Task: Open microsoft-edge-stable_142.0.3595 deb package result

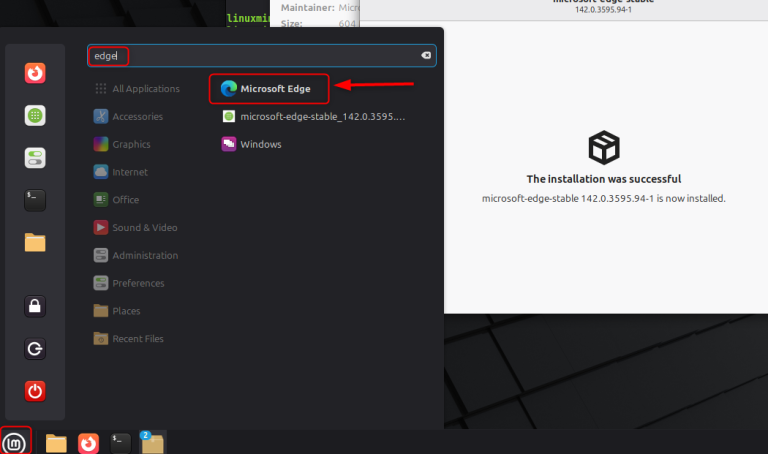Action: [313, 117]
